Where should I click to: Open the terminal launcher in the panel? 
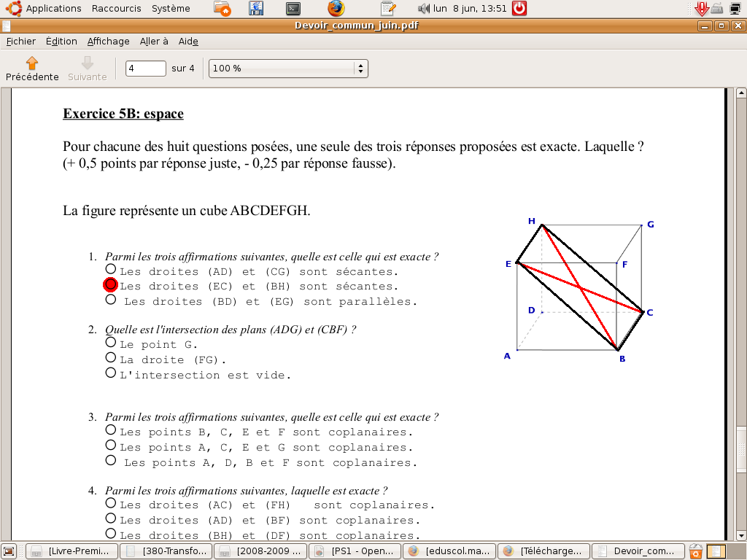(x=293, y=9)
